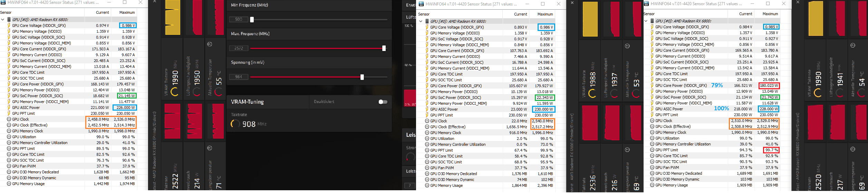This screenshot has width=868, height=193.
Task: Close the Radeon metrics panel showing 1950 RPM
Action: [x=155, y=1]
